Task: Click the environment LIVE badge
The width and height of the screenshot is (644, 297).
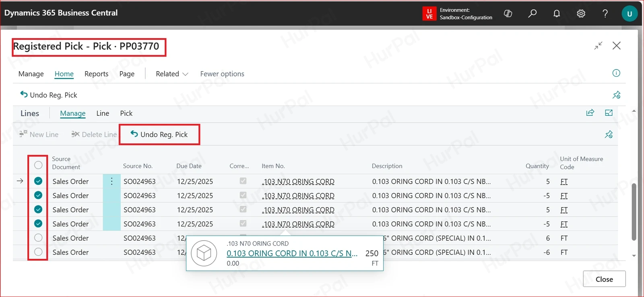Action: coord(429,13)
